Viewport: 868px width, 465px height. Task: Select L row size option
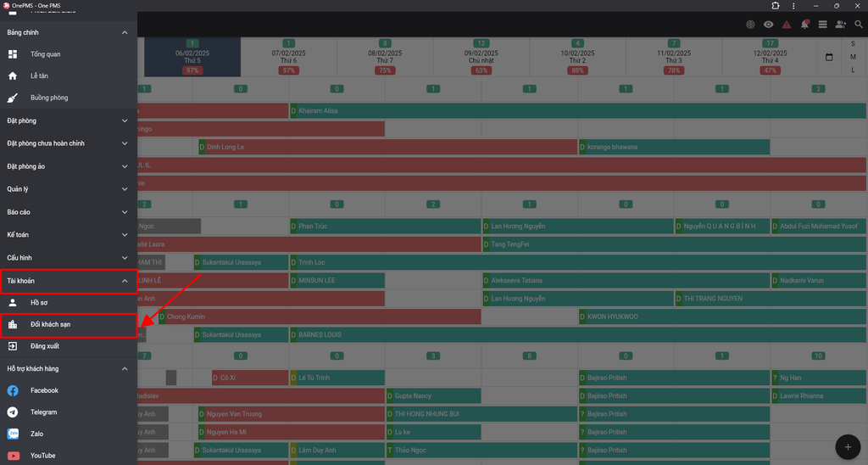(853, 70)
